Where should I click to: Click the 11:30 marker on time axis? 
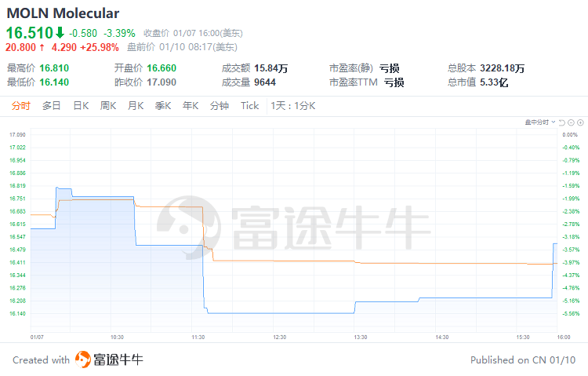click(198, 337)
